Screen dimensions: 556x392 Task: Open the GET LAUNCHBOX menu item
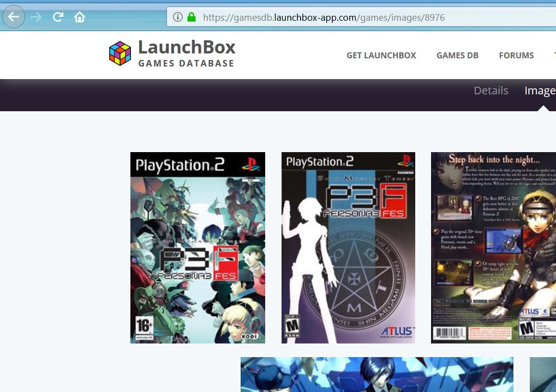click(381, 55)
